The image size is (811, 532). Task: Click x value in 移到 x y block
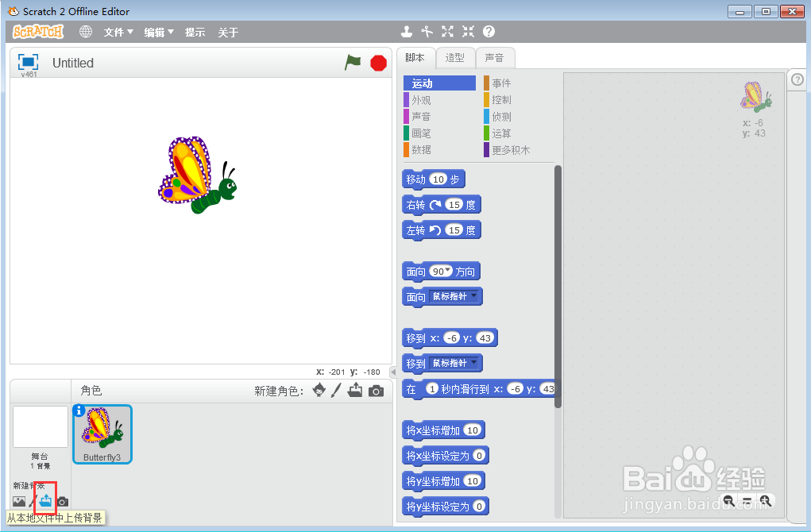pos(451,337)
